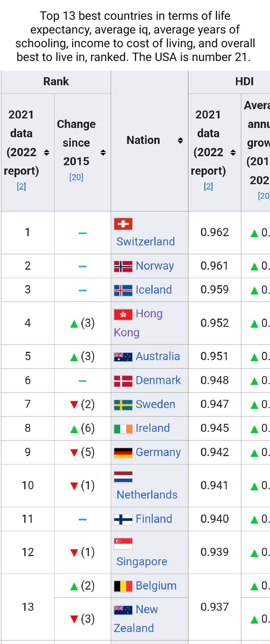Click the Hong Kong flag icon

click(x=123, y=314)
